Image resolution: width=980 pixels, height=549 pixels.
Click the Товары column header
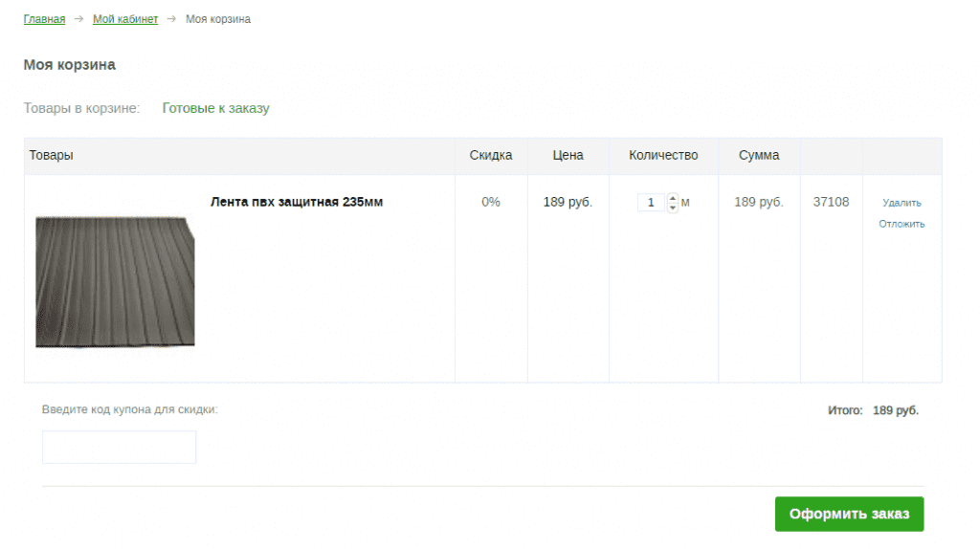coord(52,155)
